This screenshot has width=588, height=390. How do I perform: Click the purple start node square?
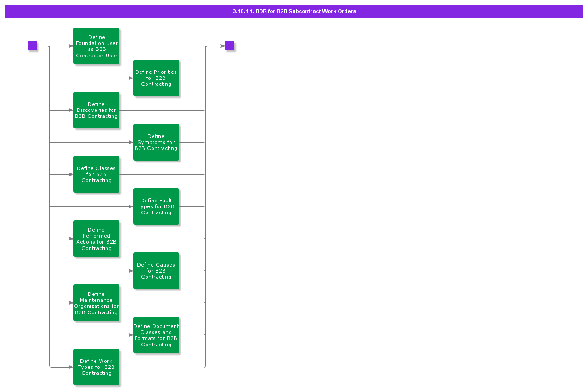(32, 46)
